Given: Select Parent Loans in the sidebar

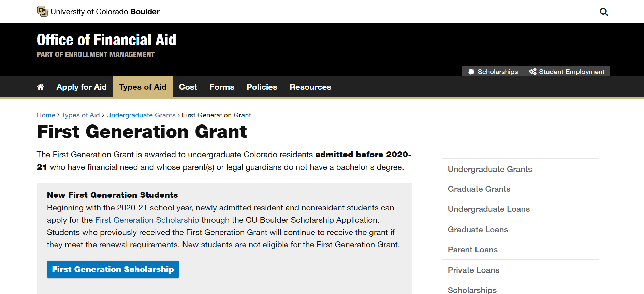Looking at the screenshot, I should click(x=472, y=250).
